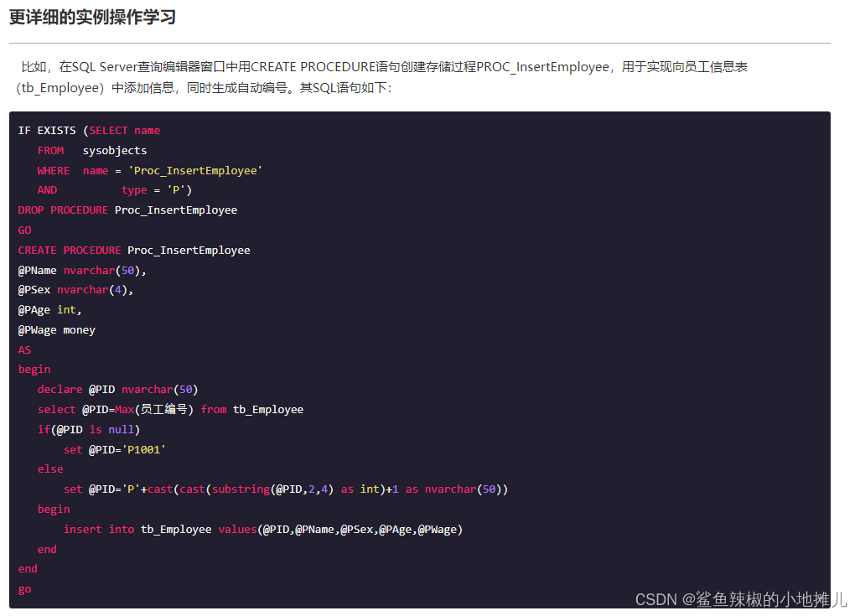This screenshot has width=860, height=616.
Task: Click the line 'if(@PID is null)'
Action: click(89, 429)
